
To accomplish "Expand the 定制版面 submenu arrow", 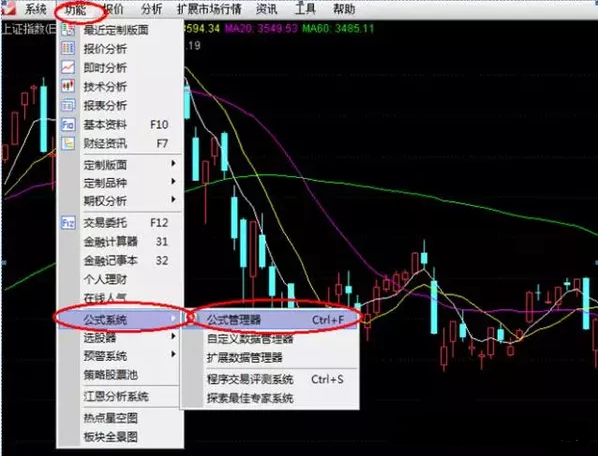I will click(x=174, y=164).
